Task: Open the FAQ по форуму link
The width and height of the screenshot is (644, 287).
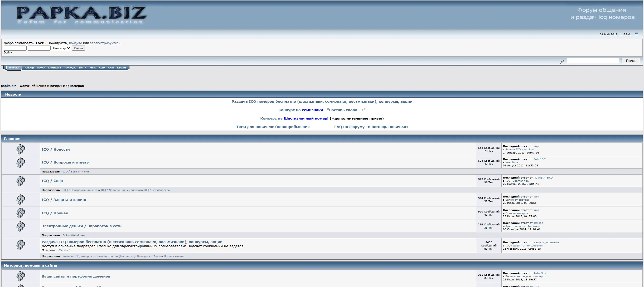Action: click(x=371, y=127)
